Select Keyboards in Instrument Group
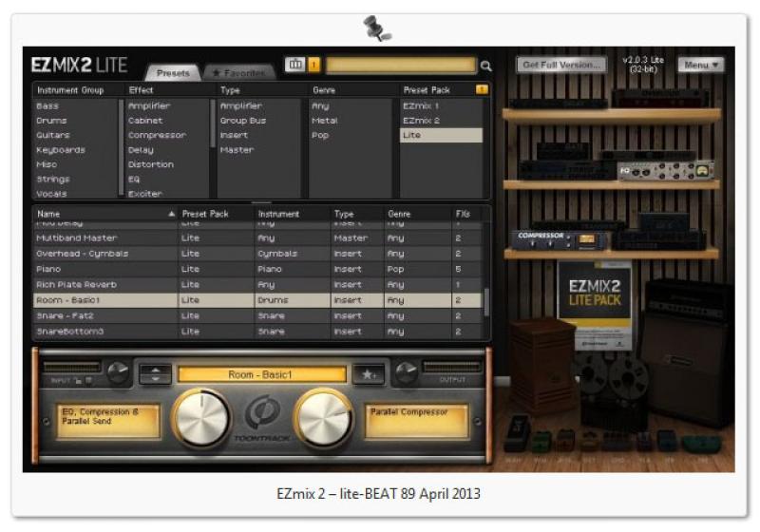760x532 pixels. [x=60, y=150]
